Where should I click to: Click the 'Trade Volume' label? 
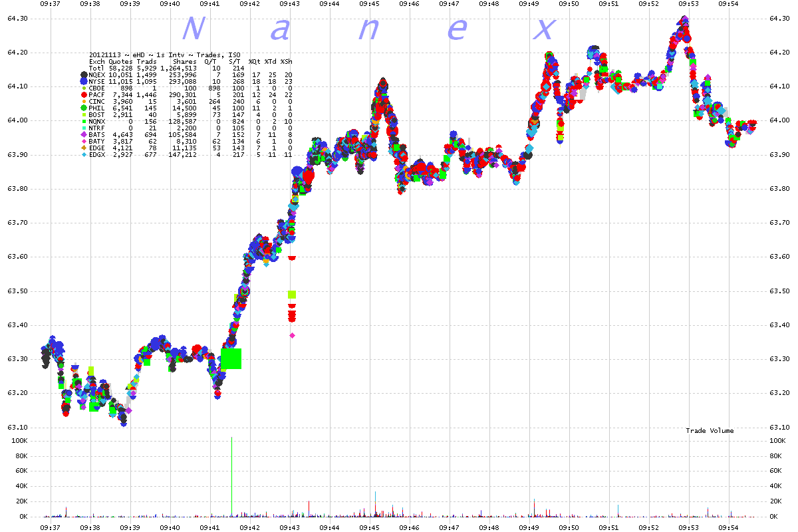coord(710,431)
